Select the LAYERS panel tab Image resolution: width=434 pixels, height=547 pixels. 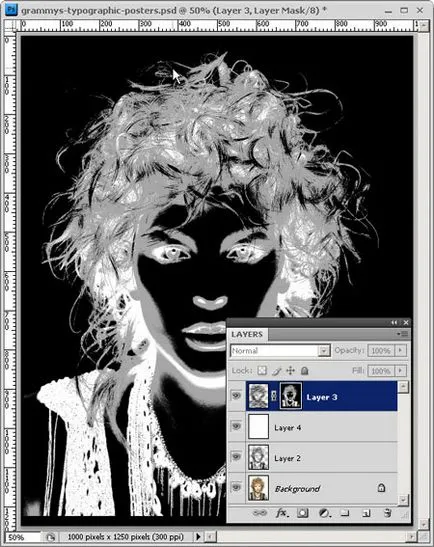coord(247,334)
